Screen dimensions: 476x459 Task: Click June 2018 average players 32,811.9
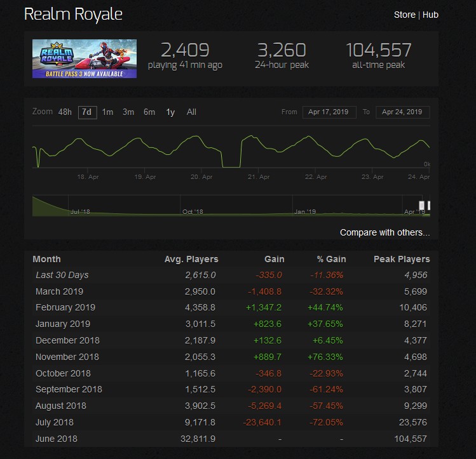point(198,439)
